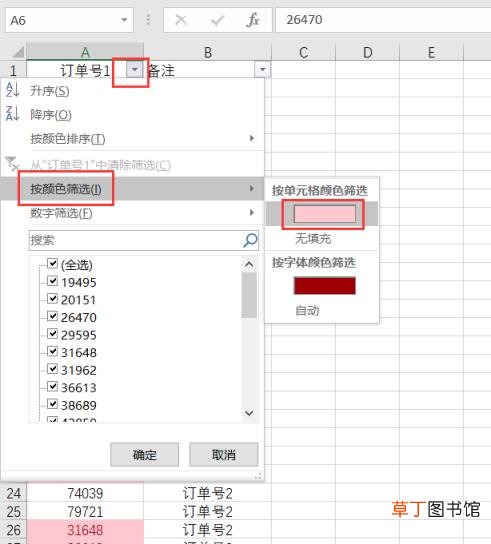Viewport: 491px width, 544px height.
Task: Click the select-all corner triangle of the sheet
Action: 18,52
